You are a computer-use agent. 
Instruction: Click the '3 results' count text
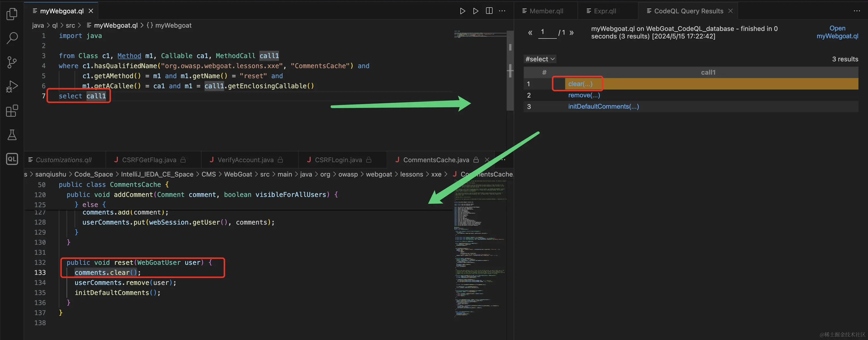pos(845,59)
